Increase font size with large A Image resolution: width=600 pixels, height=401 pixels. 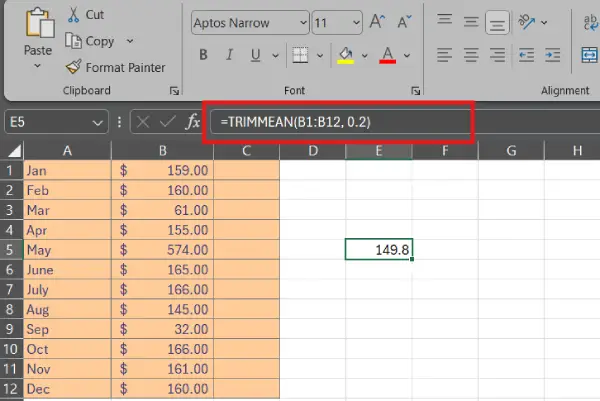pyautogui.click(x=377, y=22)
